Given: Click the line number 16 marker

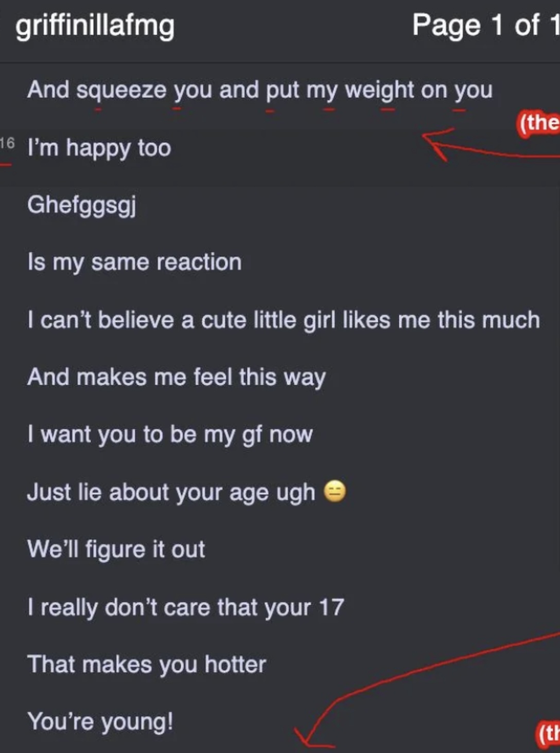Looking at the screenshot, I should pyautogui.click(x=7, y=143).
